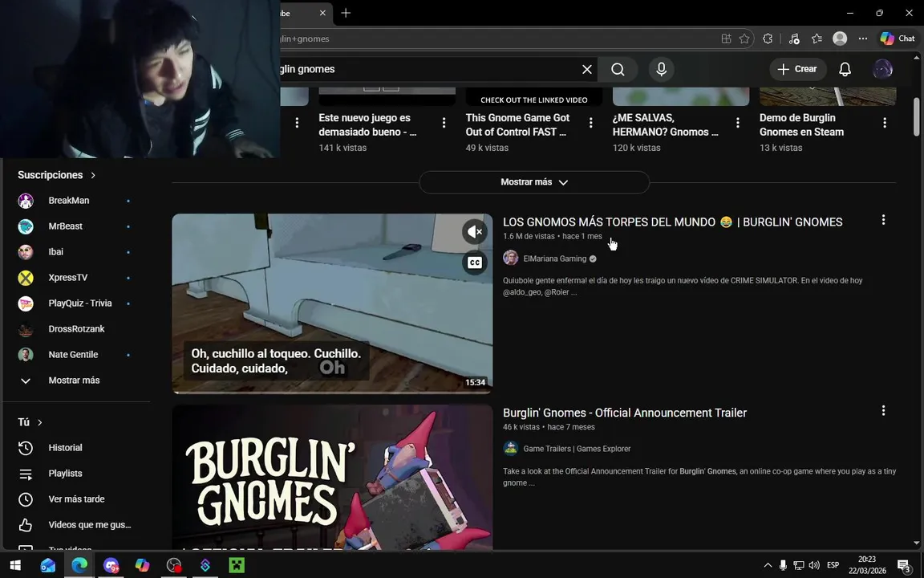Screen dimensions: 924x578
Task: Click the Crear button
Action: [x=797, y=70]
